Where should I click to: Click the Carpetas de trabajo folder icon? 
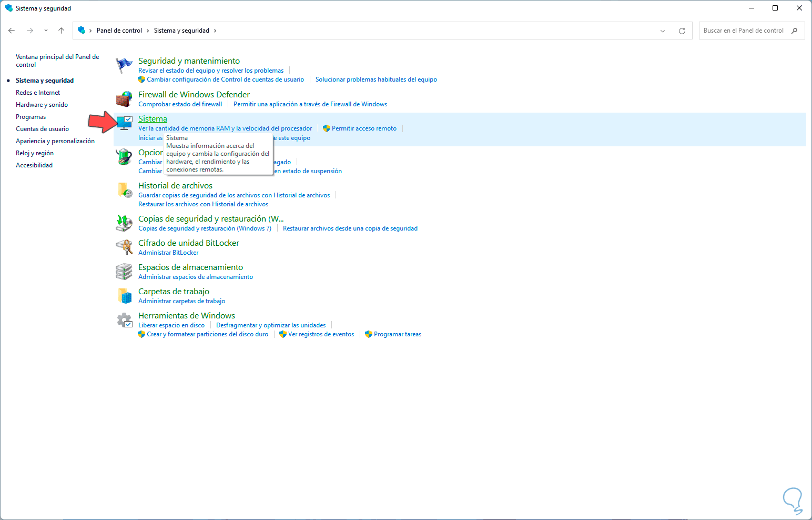tap(124, 296)
